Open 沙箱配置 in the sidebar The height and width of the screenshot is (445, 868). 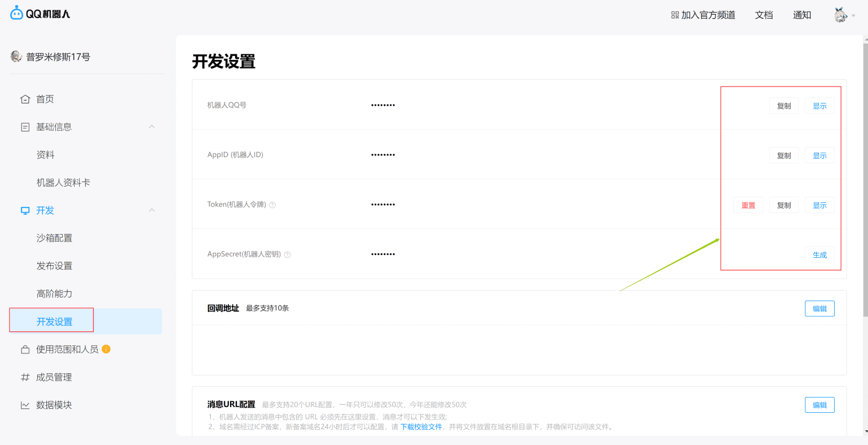click(x=54, y=238)
